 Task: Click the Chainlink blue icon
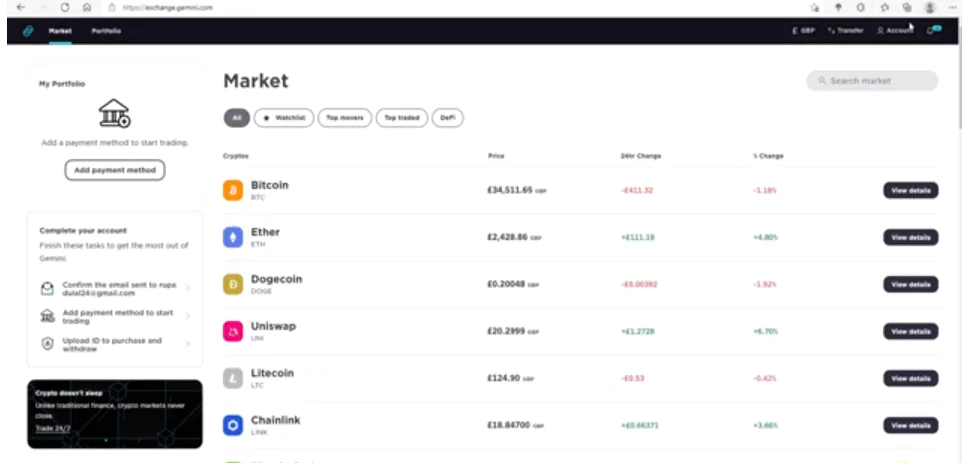[x=233, y=426]
